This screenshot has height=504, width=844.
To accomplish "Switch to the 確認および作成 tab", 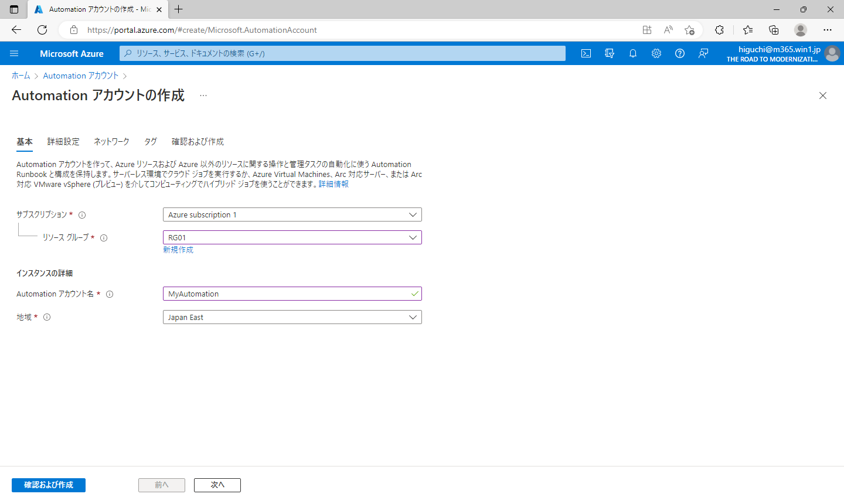I will coord(198,142).
